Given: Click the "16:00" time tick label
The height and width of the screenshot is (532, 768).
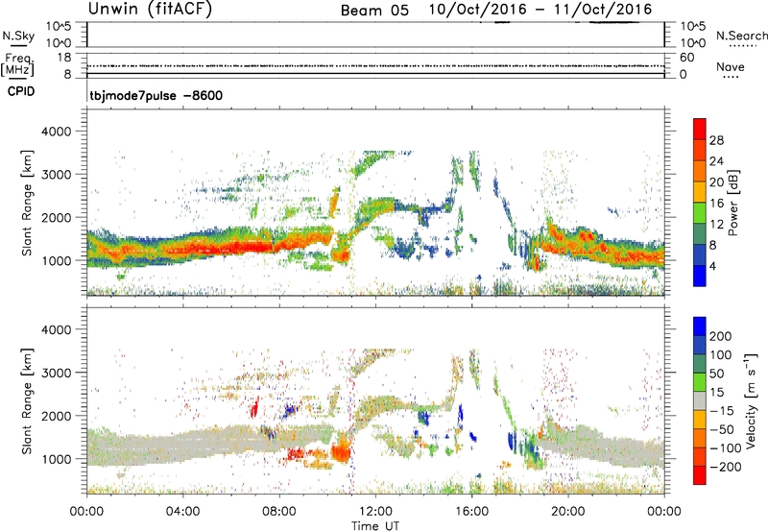Looking at the screenshot, I should pyautogui.click(x=471, y=512).
